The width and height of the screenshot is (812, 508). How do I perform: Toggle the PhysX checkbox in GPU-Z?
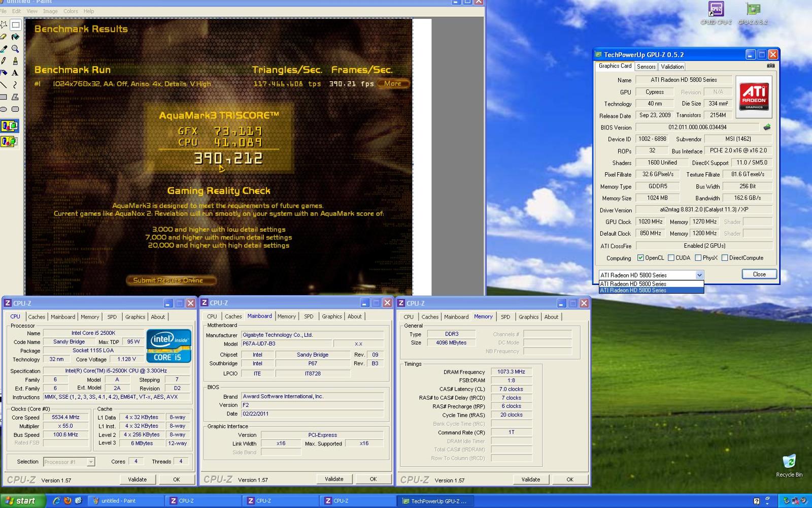tap(698, 258)
